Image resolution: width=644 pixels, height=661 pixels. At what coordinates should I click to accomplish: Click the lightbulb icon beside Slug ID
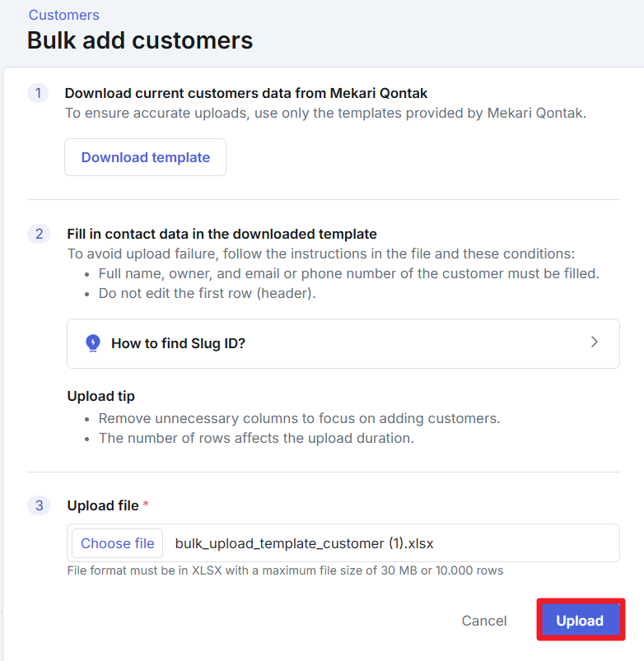click(93, 343)
